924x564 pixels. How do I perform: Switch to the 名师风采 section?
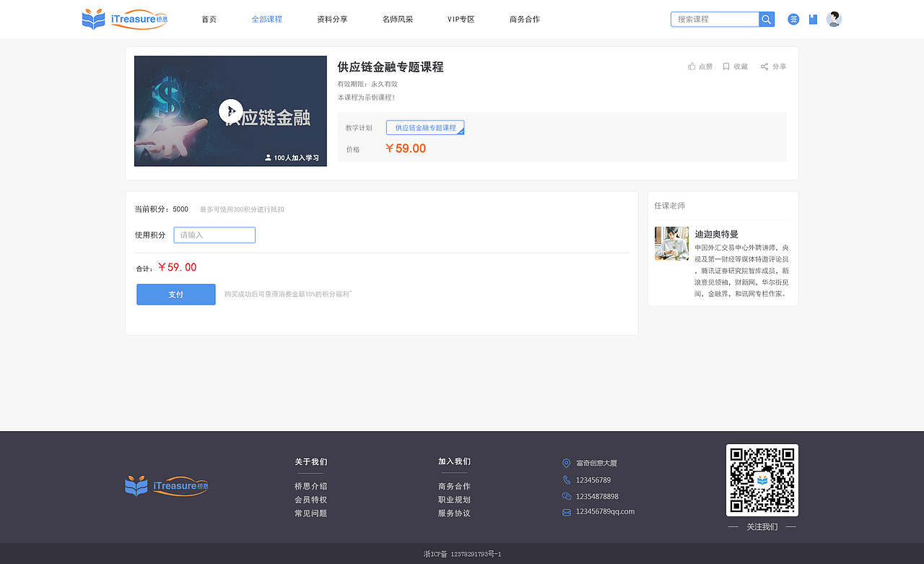tap(398, 19)
